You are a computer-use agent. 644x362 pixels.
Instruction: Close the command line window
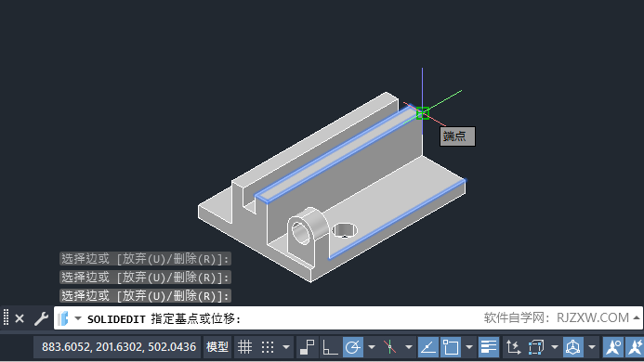[x=20, y=318]
